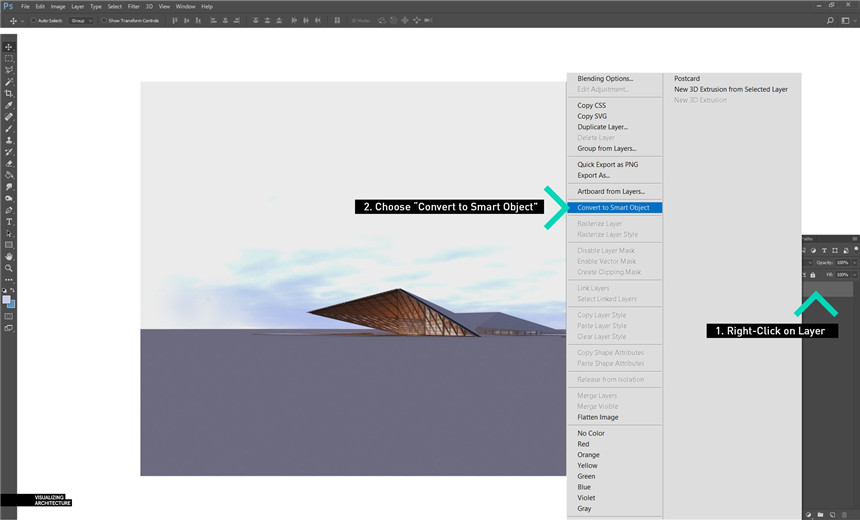The image size is (860, 520).
Task: Toggle the lock all icon in Layers panel
Action: 812,275
